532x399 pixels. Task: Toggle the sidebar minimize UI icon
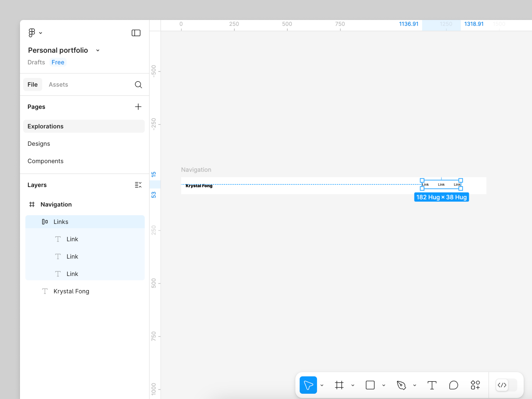(136, 33)
